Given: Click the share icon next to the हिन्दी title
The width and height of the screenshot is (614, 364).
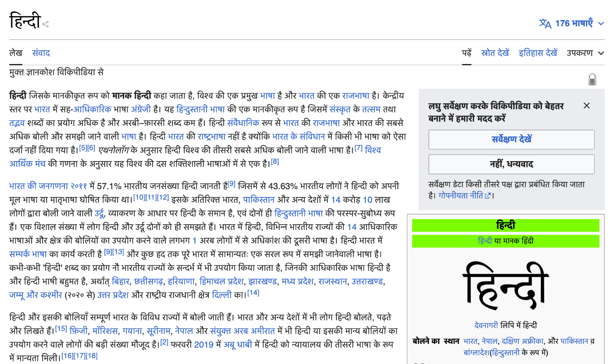Looking at the screenshot, I should (46, 24).
